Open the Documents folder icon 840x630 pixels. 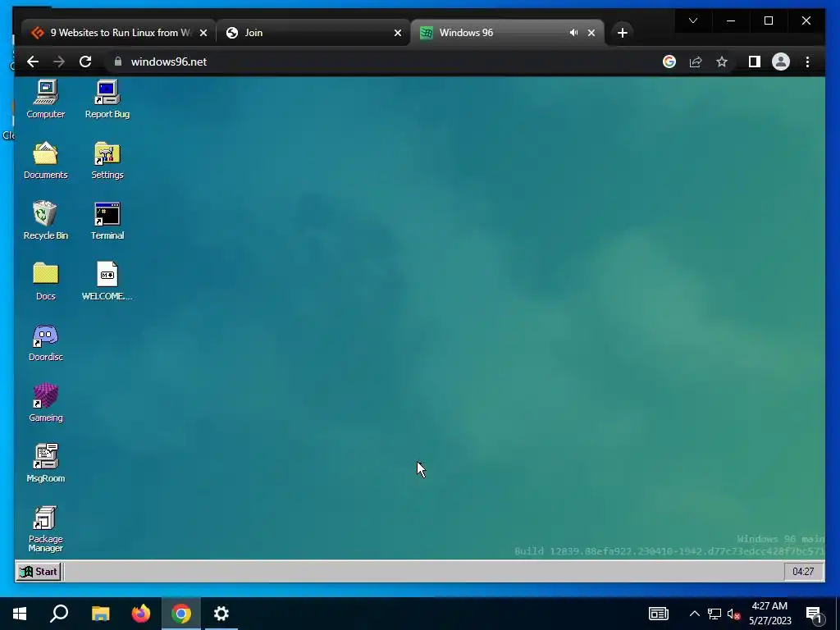click(46, 160)
